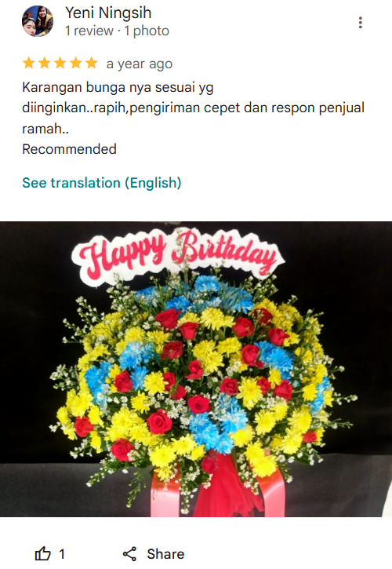This screenshot has height=569, width=392.
Task: Click the first gold rating star
Action: (x=29, y=63)
